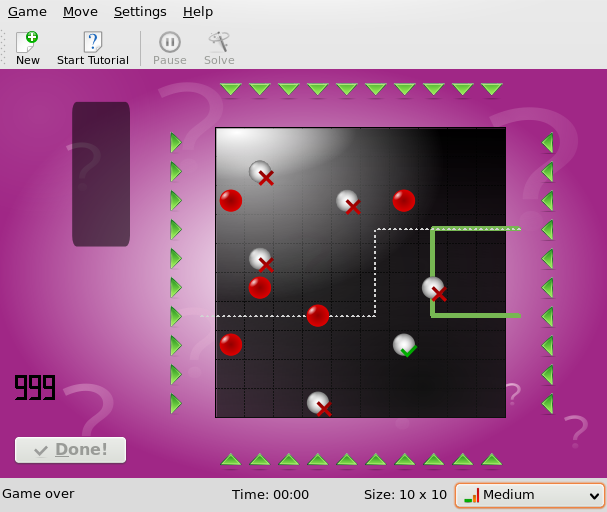Click the wrong-marked ball in the second board row
The height and width of the screenshot is (512, 607).
[261, 172]
